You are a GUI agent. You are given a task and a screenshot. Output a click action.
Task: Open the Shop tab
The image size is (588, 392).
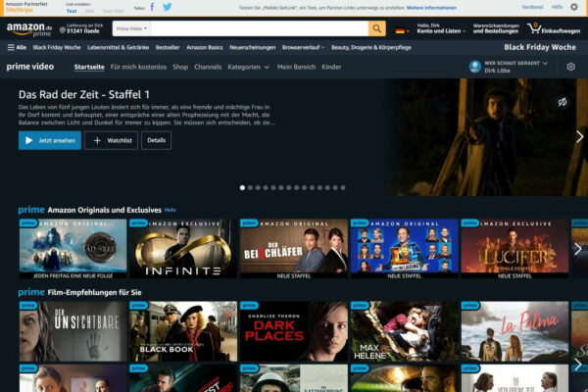pyautogui.click(x=180, y=67)
